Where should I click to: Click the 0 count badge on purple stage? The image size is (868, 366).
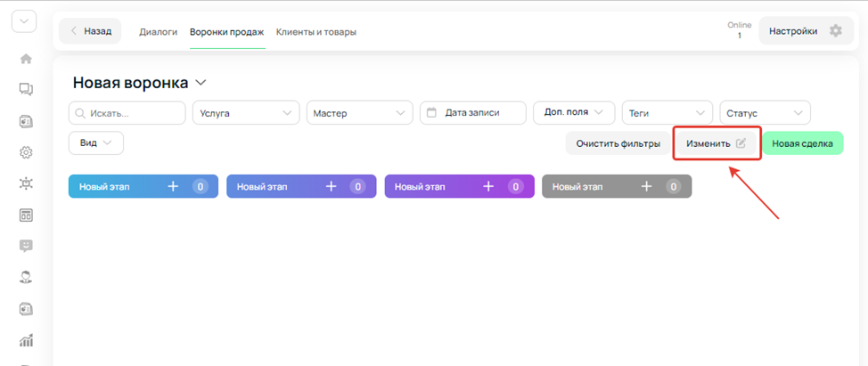pyautogui.click(x=516, y=187)
